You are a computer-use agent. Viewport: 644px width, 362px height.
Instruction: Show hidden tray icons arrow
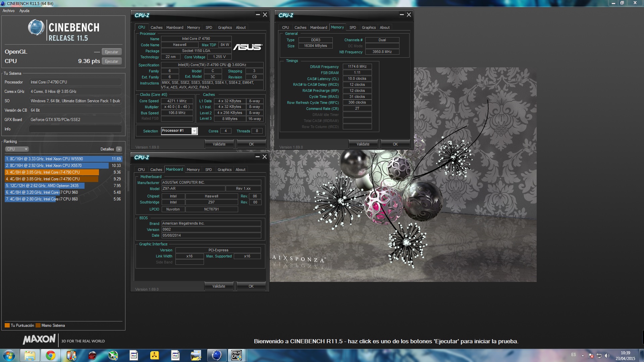[x=583, y=356]
